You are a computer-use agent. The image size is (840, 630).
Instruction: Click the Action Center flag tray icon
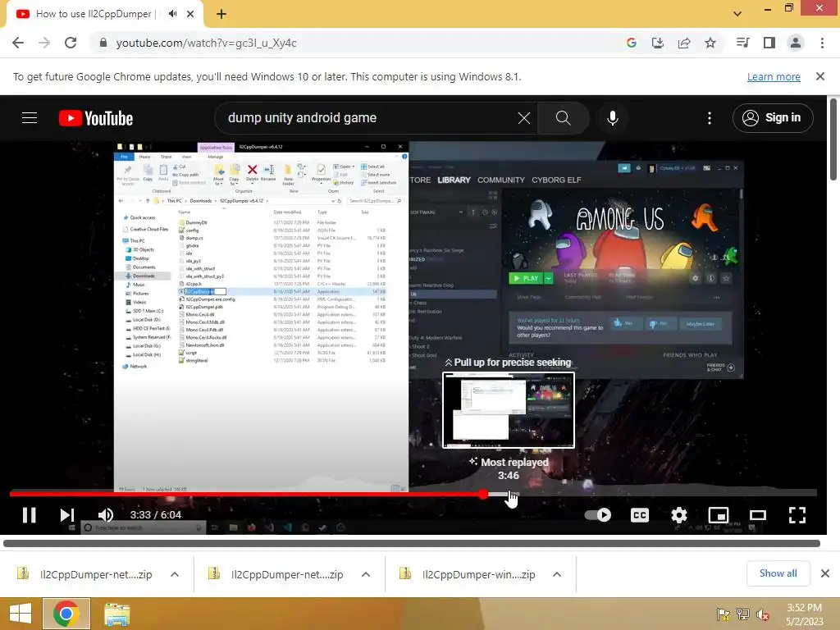tap(724, 614)
